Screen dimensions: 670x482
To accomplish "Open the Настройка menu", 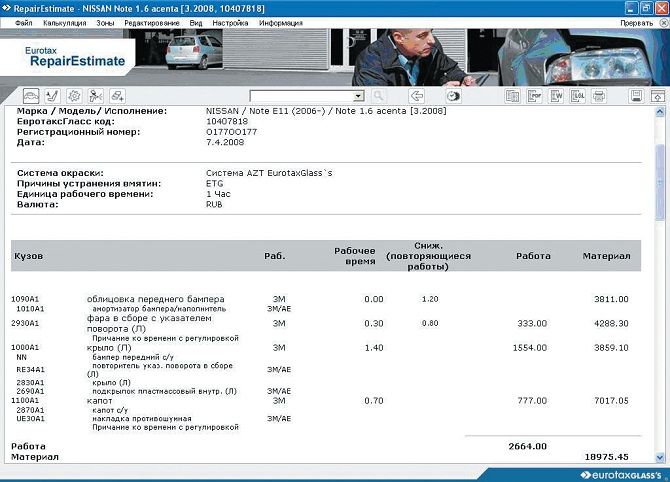I will coord(230,23).
